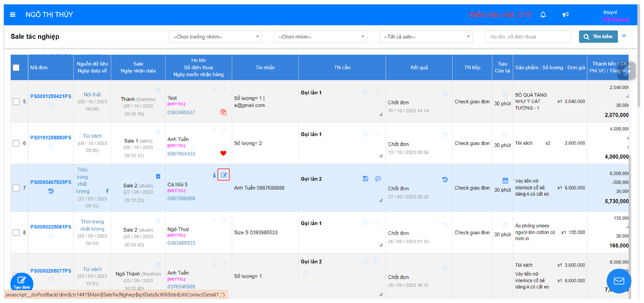Viewport: 644px width, 303px height.
Task: Open the comment icon in row 7 TN cần
Action: click(378, 178)
